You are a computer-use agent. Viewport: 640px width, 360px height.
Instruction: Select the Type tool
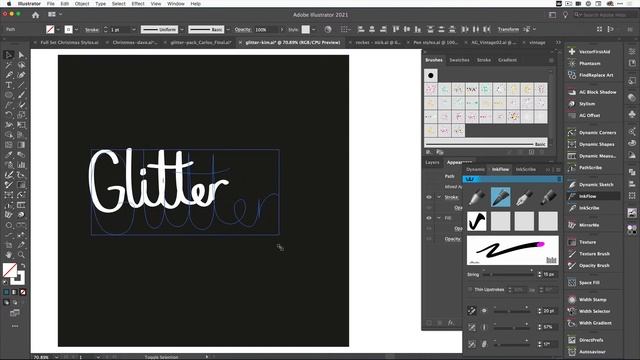(x=9, y=85)
